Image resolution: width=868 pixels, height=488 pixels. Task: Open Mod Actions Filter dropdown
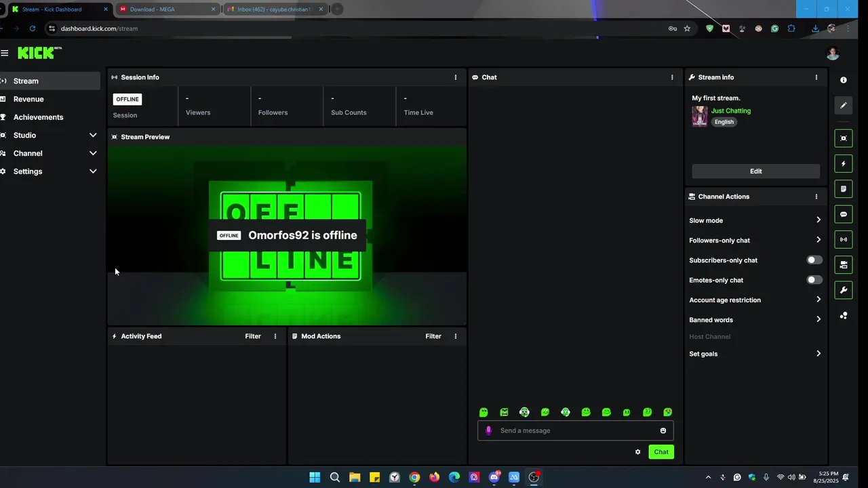(433, 336)
